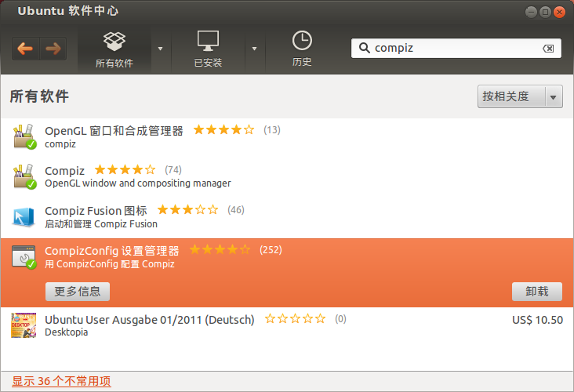Viewport: 574px width, 392px height.
Task: Expand the dropdown arrow next to 已安装
Action: (254, 49)
